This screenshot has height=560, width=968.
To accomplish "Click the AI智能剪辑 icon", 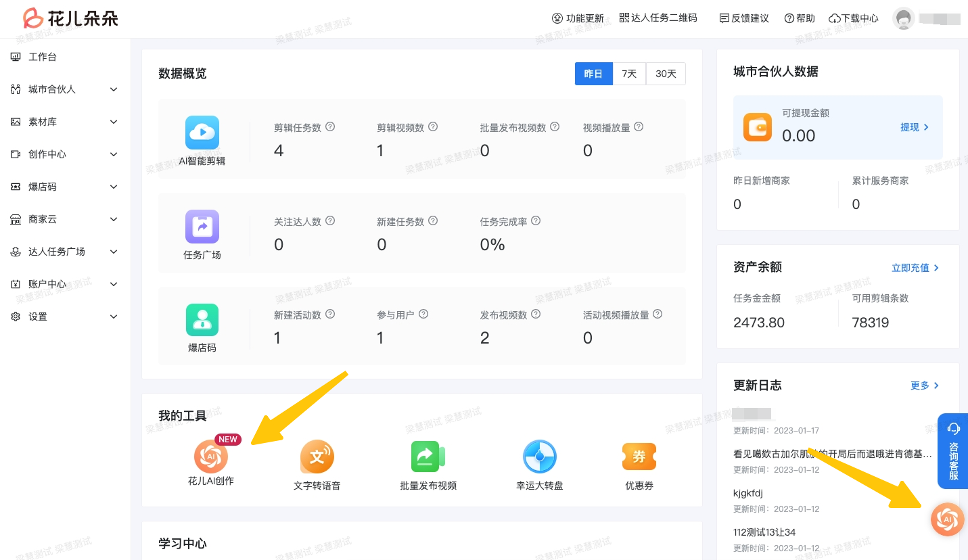I will 202,133.
